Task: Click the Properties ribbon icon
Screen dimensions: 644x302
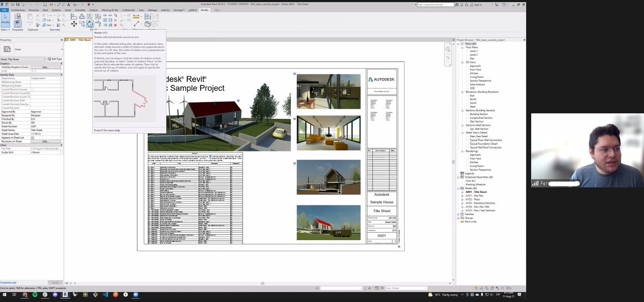Action: [18, 23]
